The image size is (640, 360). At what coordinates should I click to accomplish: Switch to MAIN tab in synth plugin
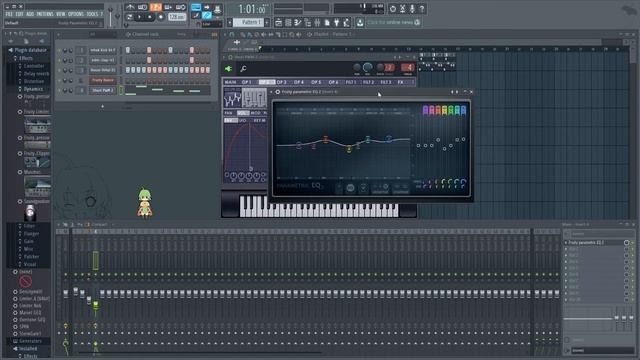(230, 82)
